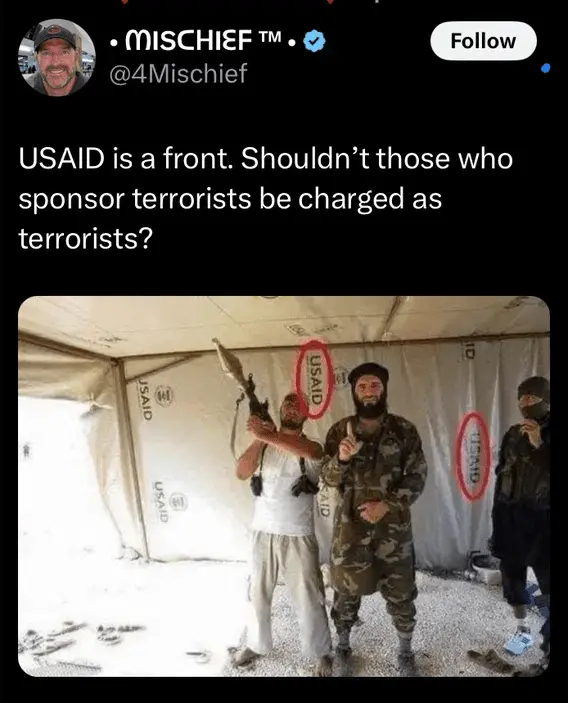The height and width of the screenshot is (703, 568).
Task: Click the cap in the profile avatar
Action: pyautogui.click(x=55, y=35)
